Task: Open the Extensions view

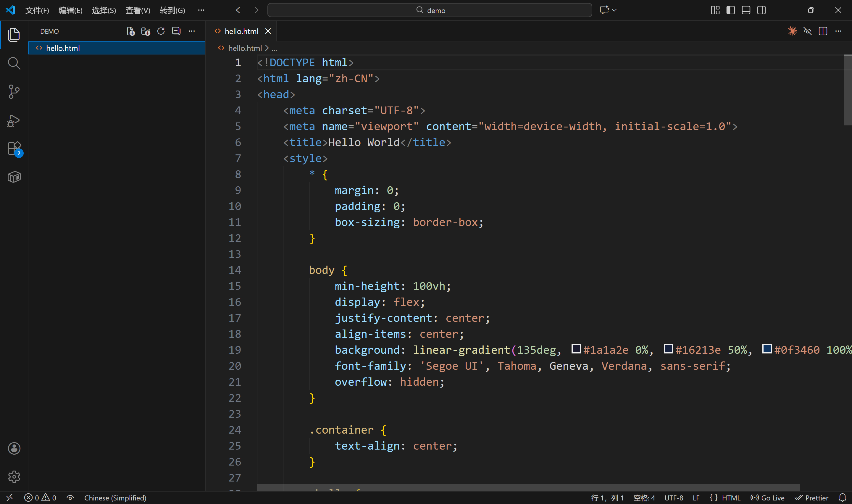Action: [x=14, y=149]
